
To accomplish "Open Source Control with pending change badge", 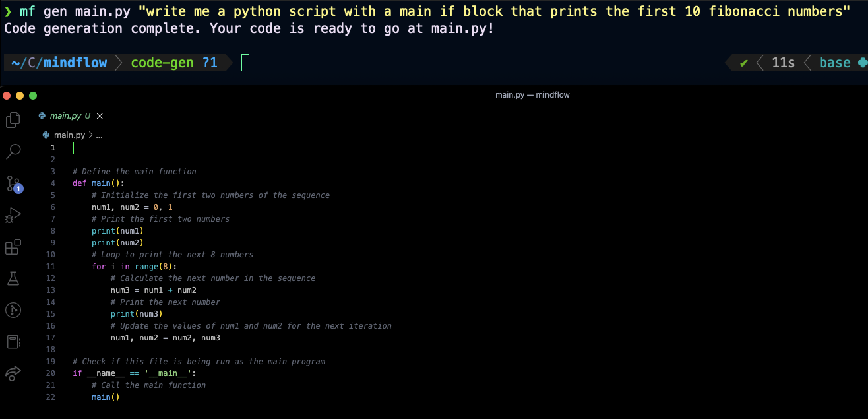I will pyautogui.click(x=13, y=183).
